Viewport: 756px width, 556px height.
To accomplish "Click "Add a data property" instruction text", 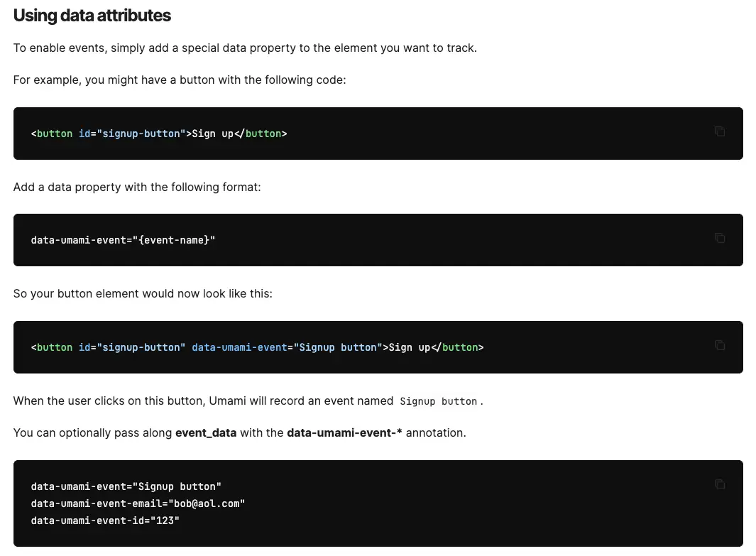I will 137,187.
